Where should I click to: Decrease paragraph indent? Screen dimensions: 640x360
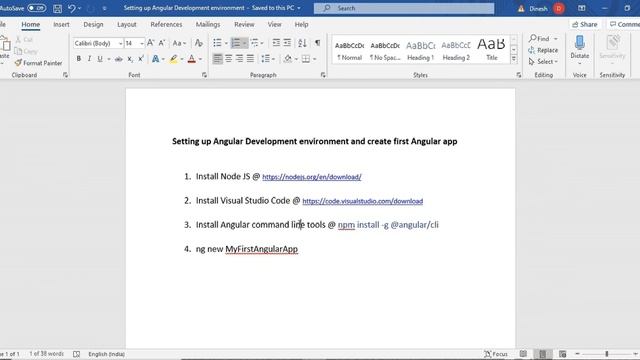click(276, 43)
